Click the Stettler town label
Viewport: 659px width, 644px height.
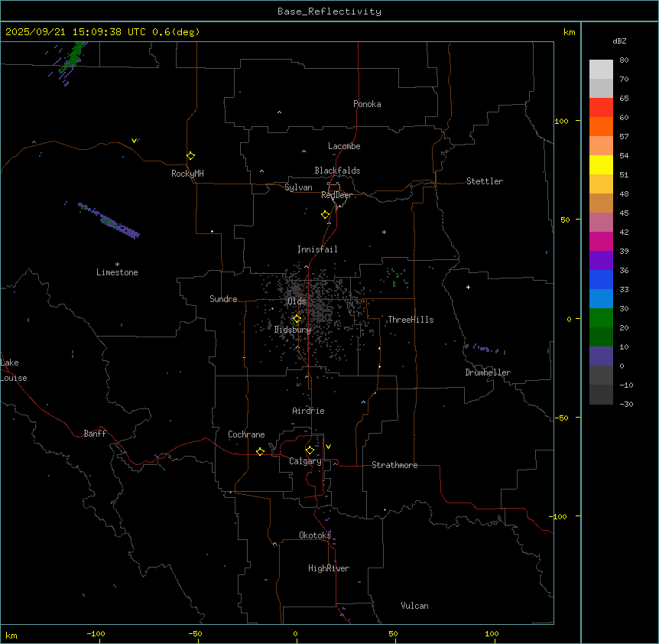[485, 181]
